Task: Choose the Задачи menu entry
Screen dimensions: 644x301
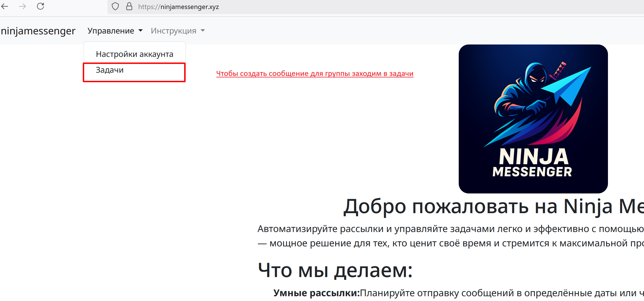Action: pyautogui.click(x=110, y=70)
